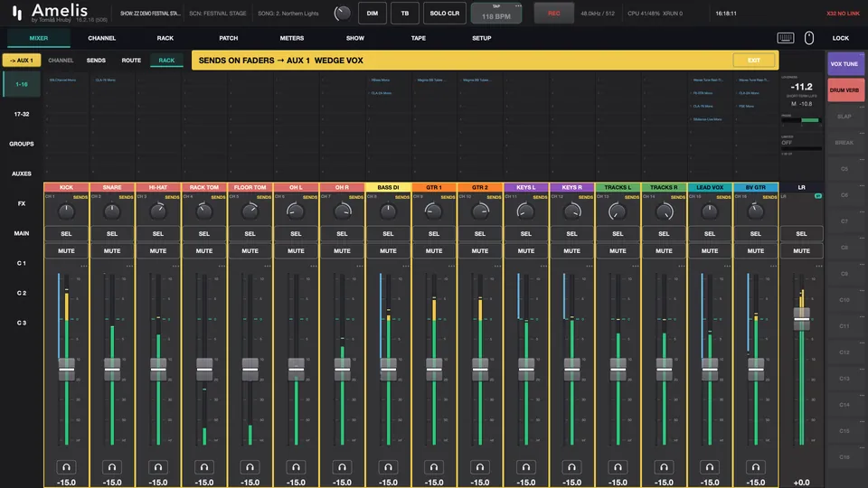Viewport: 868px width, 488px height.
Task: Switch to the CHANNEL main tab
Action: pyautogui.click(x=102, y=38)
